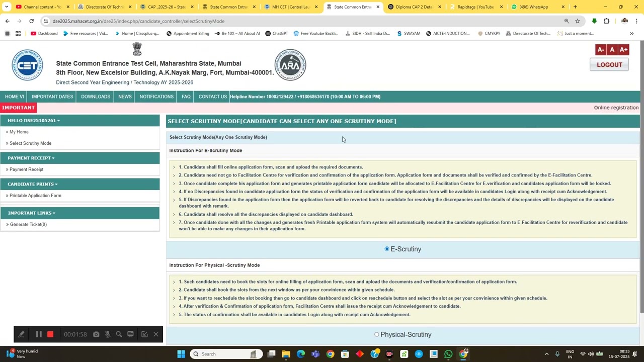Open Select Scrutiny Mode sidebar link
This screenshot has height=362, width=644.
[30, 143]
